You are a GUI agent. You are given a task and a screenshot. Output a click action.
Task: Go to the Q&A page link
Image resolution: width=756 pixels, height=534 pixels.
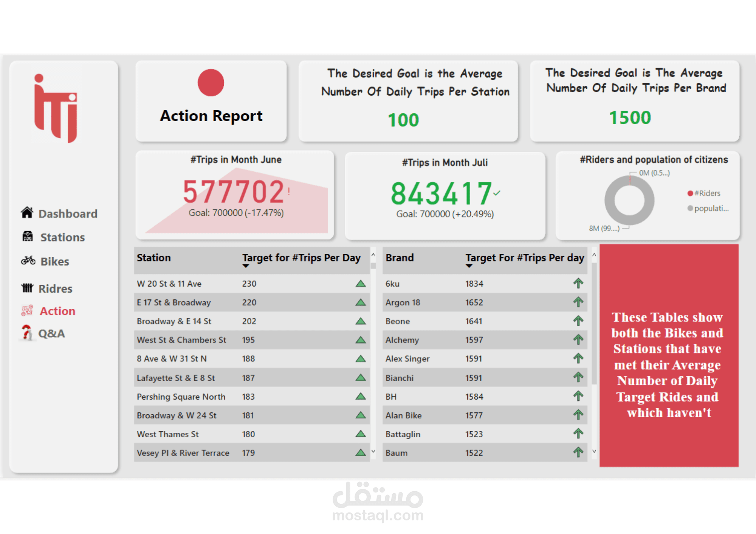tap(51, 333)
